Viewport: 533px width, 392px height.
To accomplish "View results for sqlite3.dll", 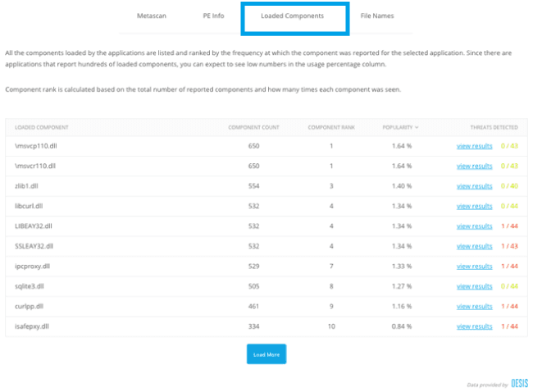I will 474,286.
